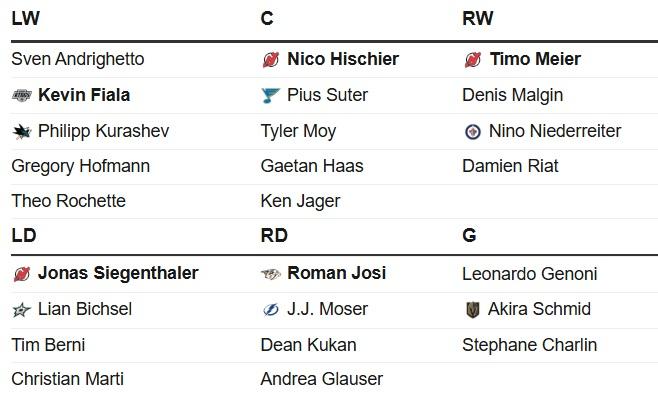Click the Devils logo next to Timo Meier
Image resolution: width=658 pixels, height=405 pixels.
473,60
